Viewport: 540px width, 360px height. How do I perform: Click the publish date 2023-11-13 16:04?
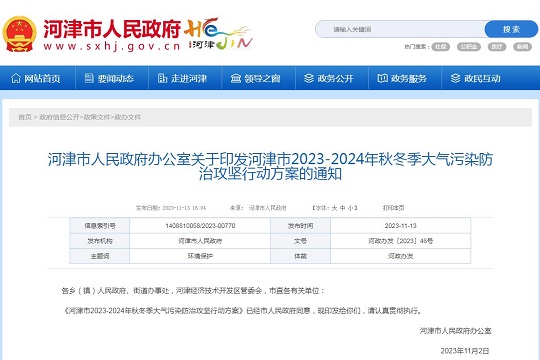[x=171, y=208]
